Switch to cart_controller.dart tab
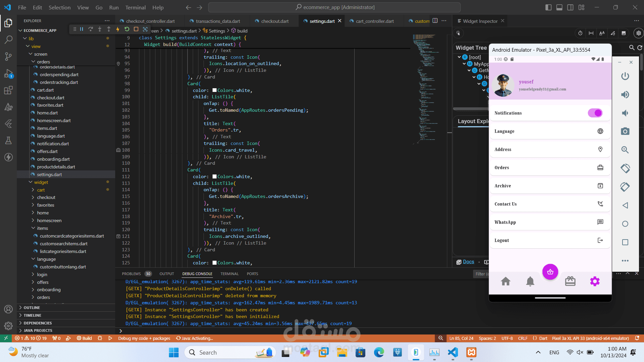The width and height of the screenshot is (644, 362). 375,21
